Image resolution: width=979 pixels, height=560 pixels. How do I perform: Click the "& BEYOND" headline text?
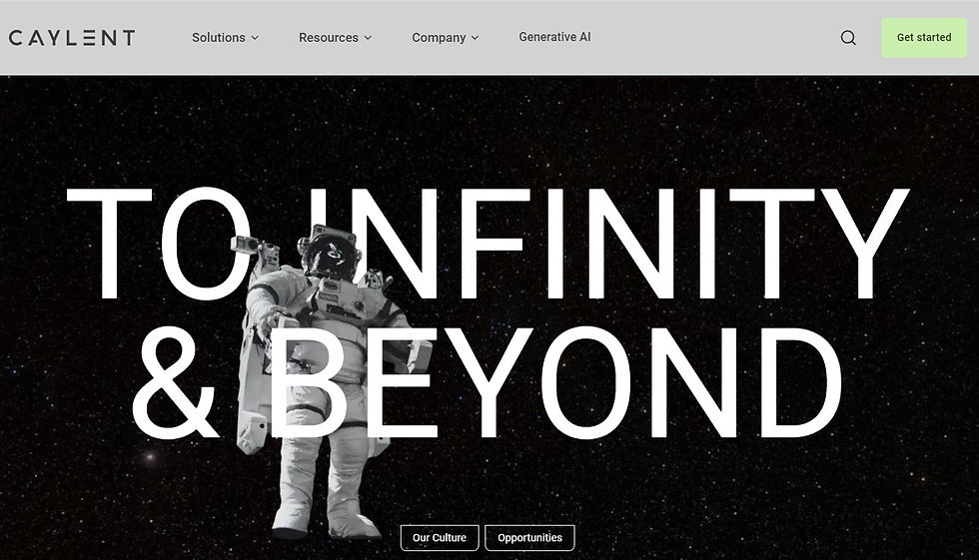pyautogui.click(x=488, y=382)
